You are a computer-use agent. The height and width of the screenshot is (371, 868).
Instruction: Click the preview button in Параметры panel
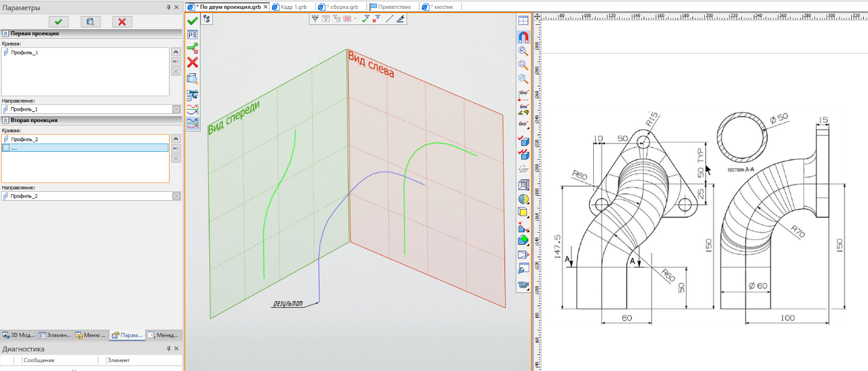pyautogui.click(x=90, y=21)
